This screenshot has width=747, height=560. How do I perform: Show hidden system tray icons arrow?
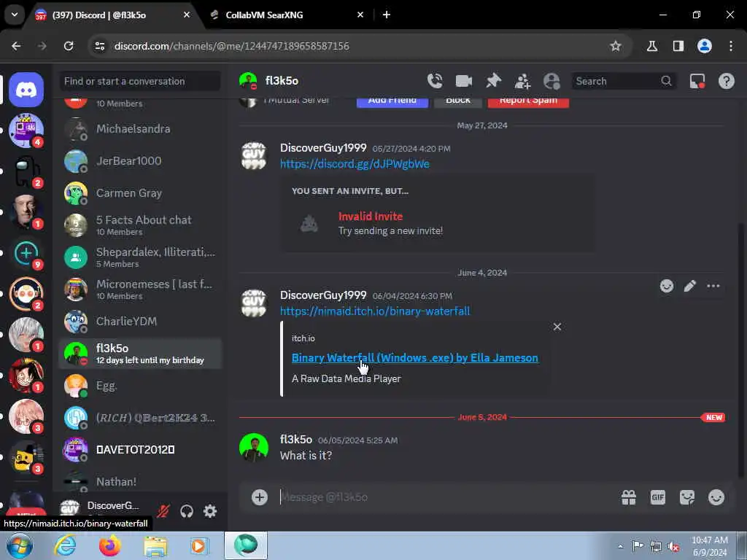point(620,546)
